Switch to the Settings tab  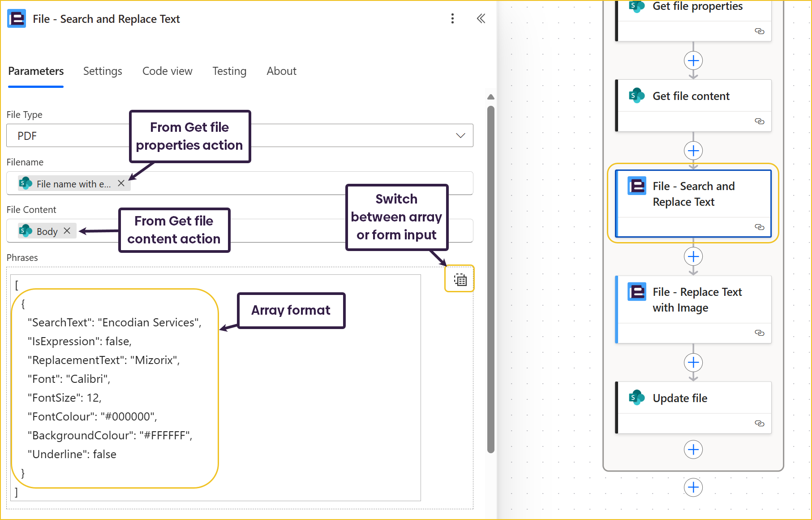[103, 71]
